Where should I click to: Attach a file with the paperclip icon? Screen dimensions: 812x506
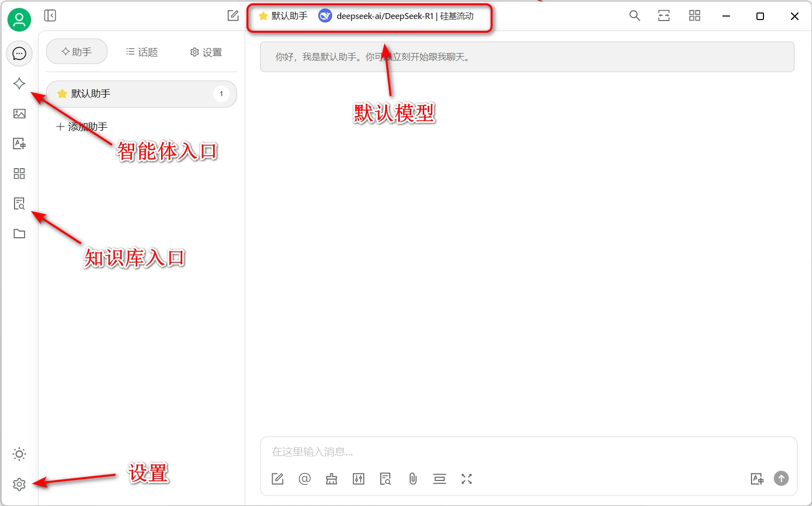(x=412, y=479)
